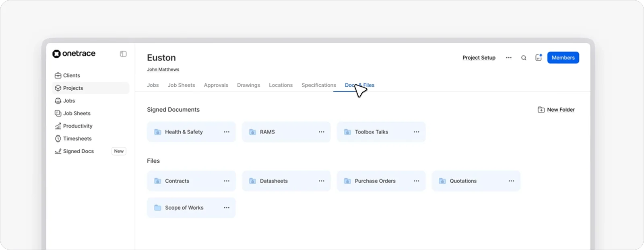Go to Clients in sidebar
The width and height of the screenshot is (644, 250).
pyautogui.click(x=91, y=75)
